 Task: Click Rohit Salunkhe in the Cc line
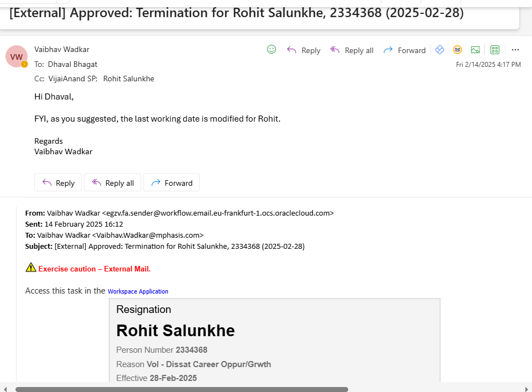(x=128, y=79)
